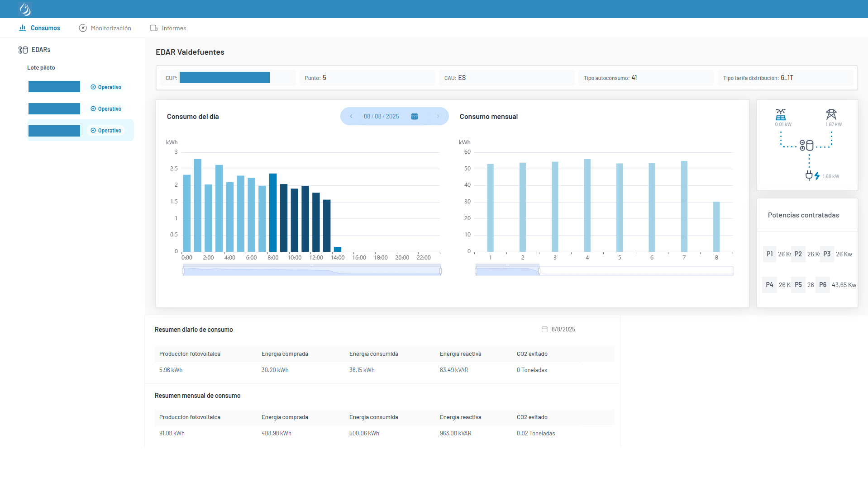Open the calendar date picker icon
Viewport: 868px width, 486px height.
click(x=414, y=117)
